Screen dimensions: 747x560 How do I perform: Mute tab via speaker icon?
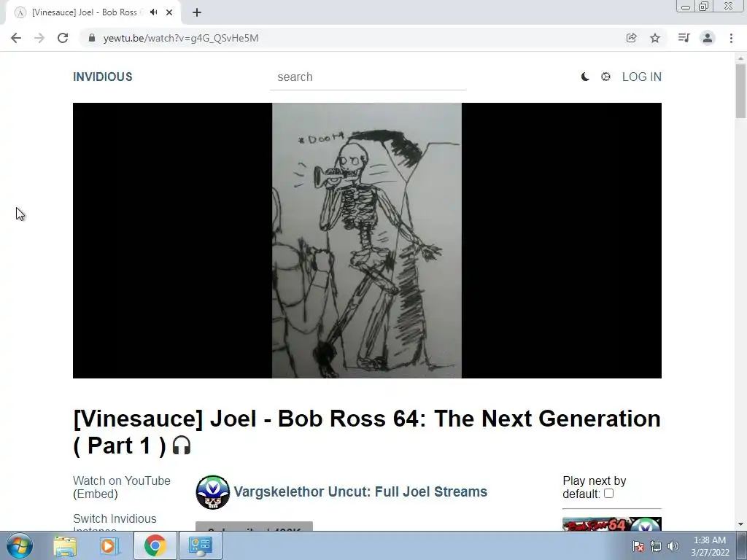pos(153,12)
